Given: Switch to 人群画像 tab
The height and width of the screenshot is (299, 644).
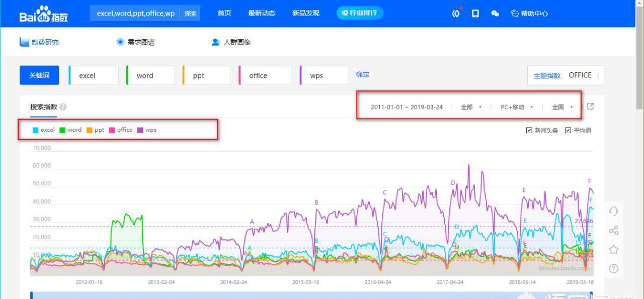Looking at the screenshot, I should (x=231, y=42).
